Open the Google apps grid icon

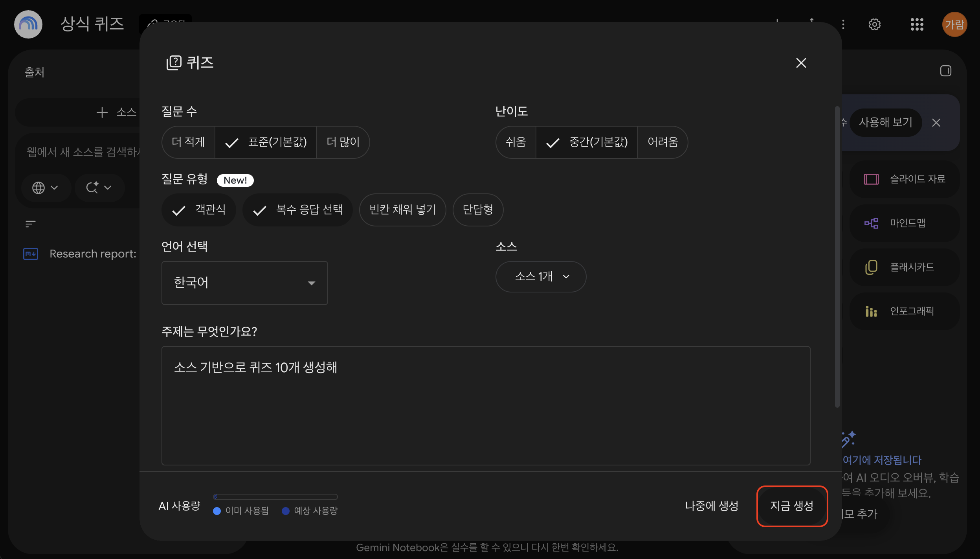917,24
